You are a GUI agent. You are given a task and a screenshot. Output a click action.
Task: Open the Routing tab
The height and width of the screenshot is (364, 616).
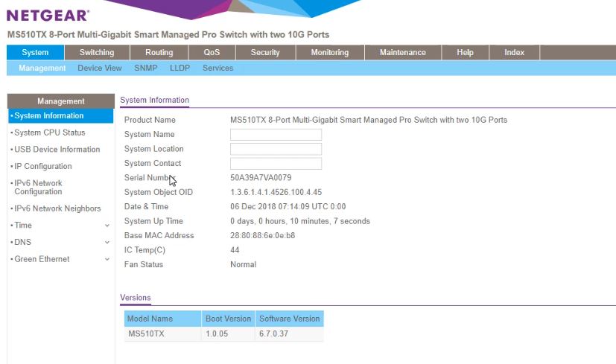[159, 52]
